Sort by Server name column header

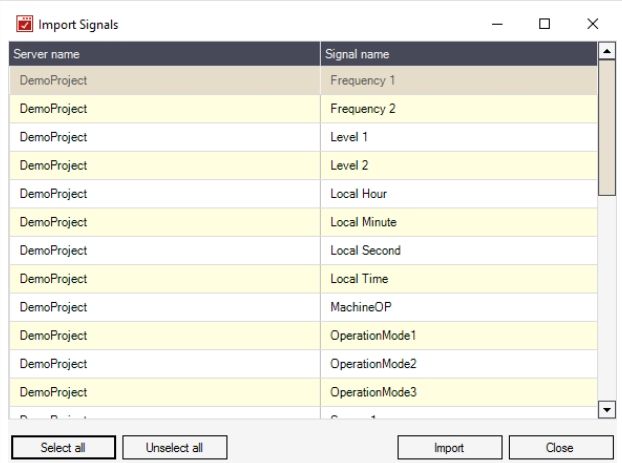pos(165,54)
